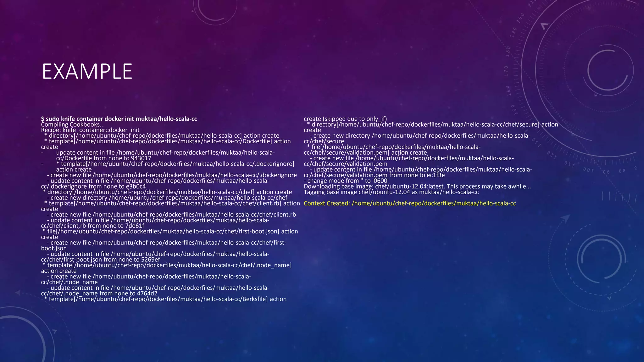Screen dimensions: 644x362
Task: Click the 'create (skipped due to only_if)' line
Action: tap(345, 119)
